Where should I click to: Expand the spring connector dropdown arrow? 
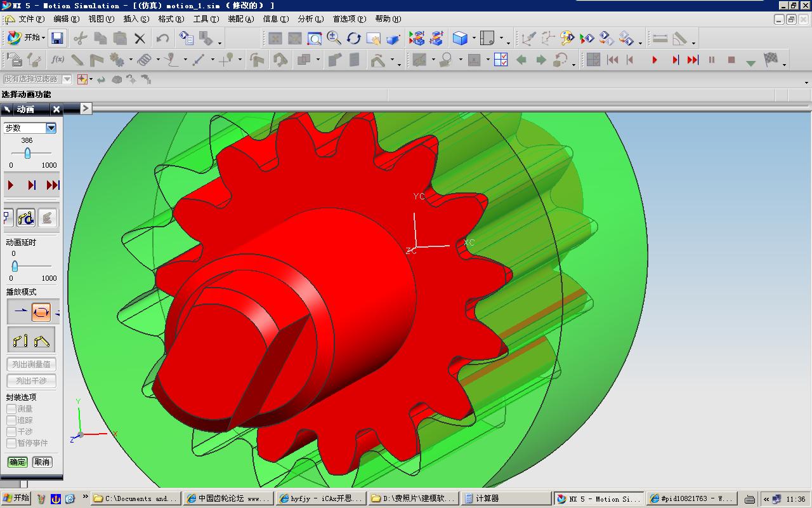(157, 60)
